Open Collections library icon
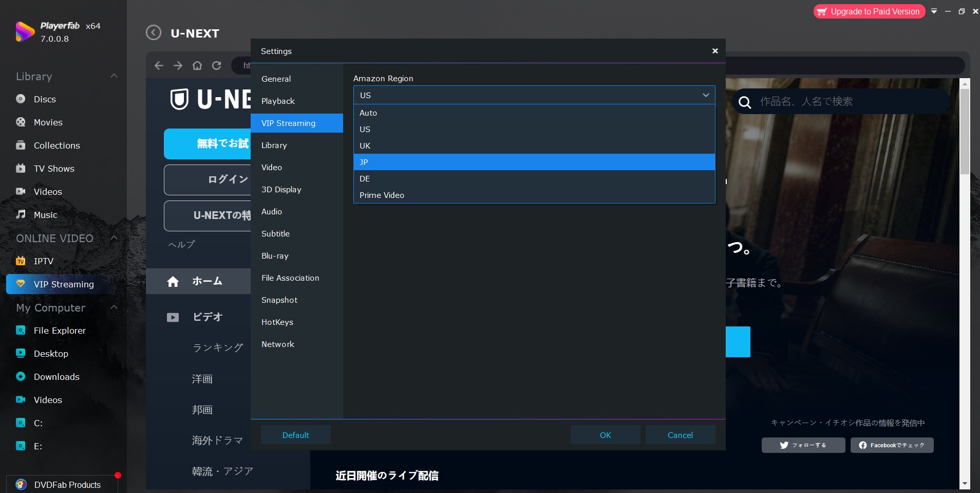This screenshot has height=493, width=980. (21, 145)
